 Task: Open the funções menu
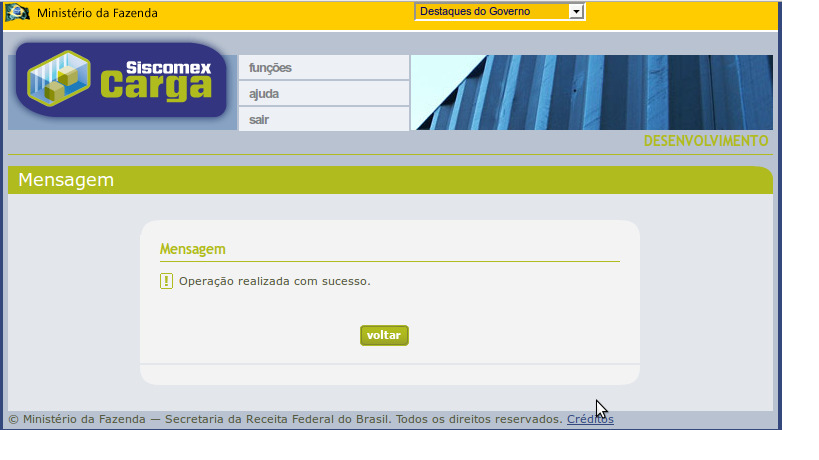(324, 67)
